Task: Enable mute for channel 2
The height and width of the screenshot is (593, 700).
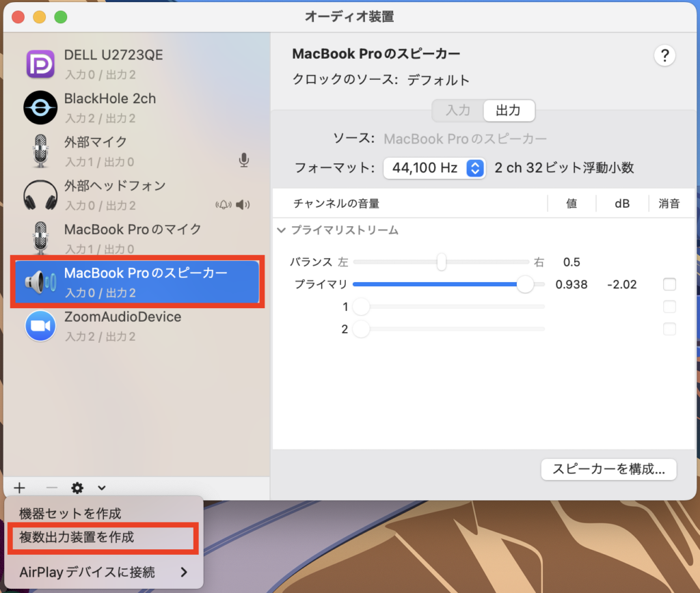Action: [669, 329]
